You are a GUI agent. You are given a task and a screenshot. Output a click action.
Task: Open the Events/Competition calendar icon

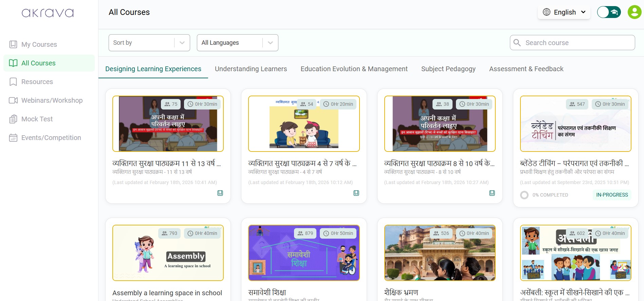(13, 138)
